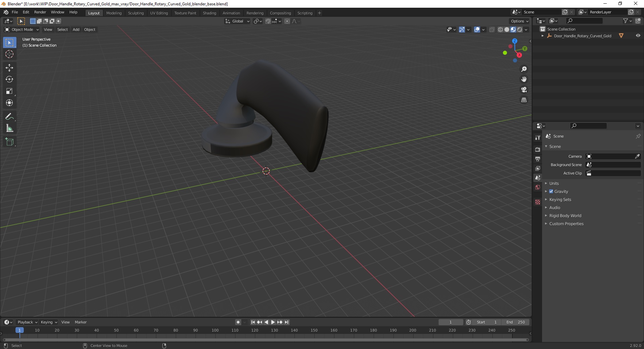Open Texture properties tab
This screenshot has width=644, height=349.
[538, 202]
